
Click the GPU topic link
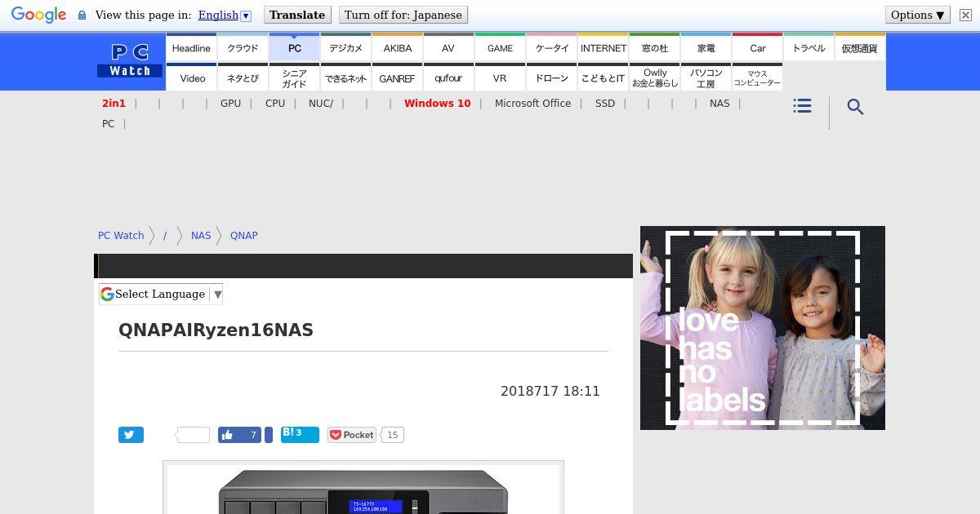coord(230,104)
